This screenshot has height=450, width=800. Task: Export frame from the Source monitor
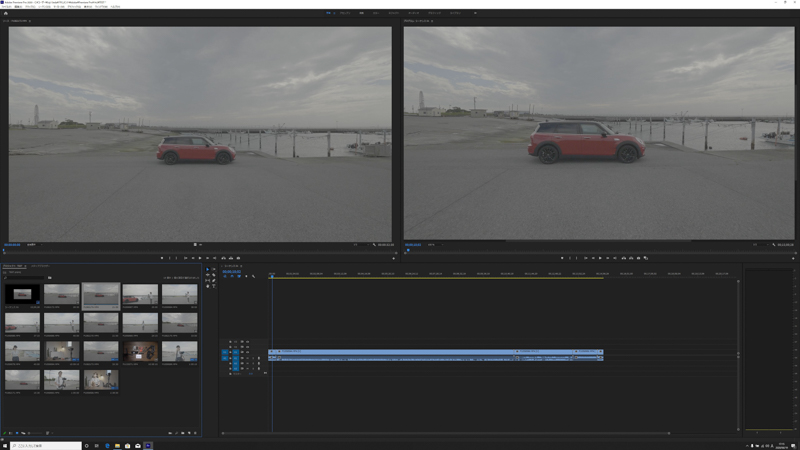(x=238, y=258)
